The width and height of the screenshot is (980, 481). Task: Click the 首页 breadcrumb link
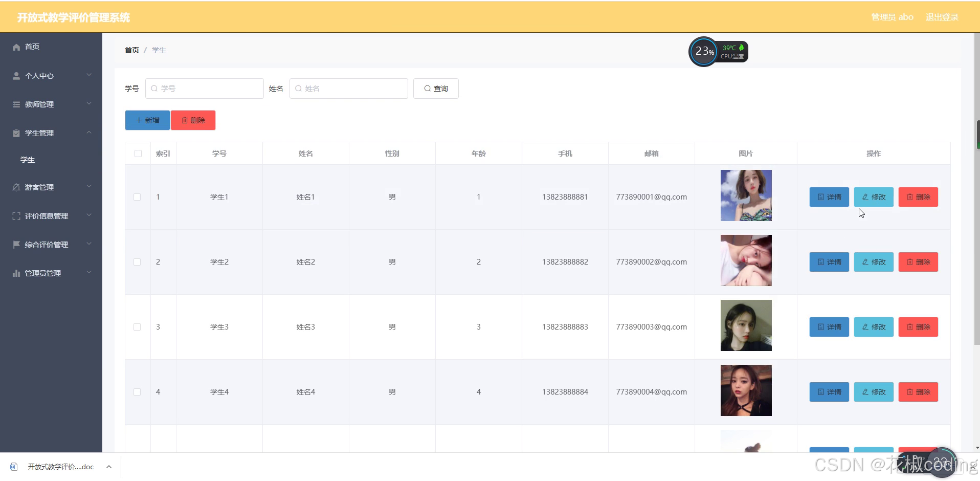tap(132, 50)
